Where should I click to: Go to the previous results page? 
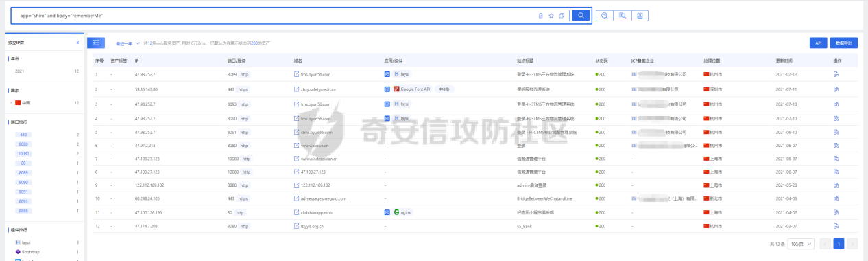[x=826, y=244]
